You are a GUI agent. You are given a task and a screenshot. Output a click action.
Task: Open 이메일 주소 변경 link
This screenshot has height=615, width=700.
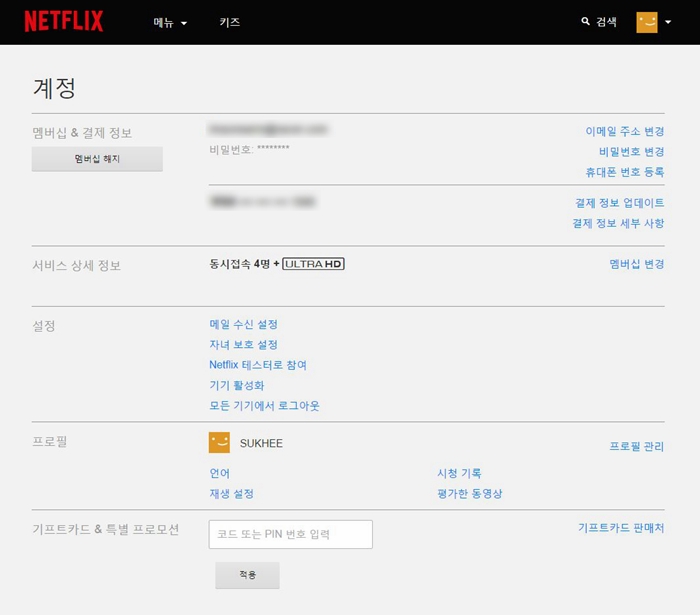click(624, 131)
